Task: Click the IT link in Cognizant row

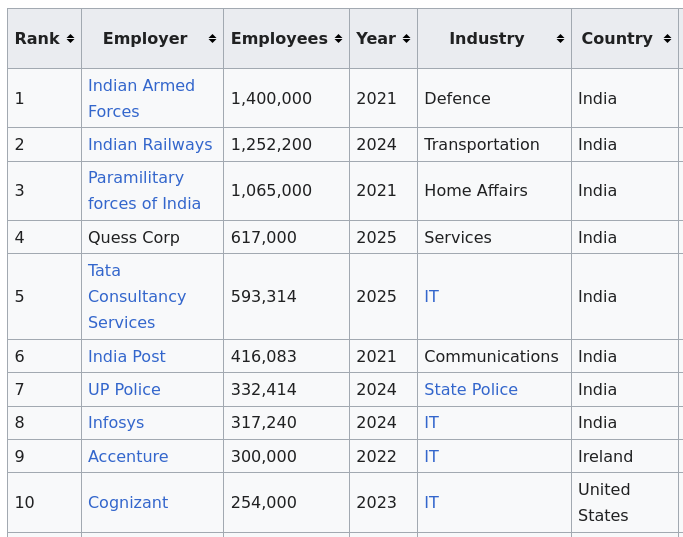Action: point(431,503)
